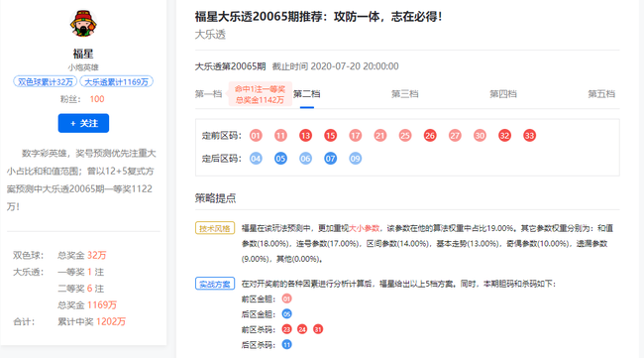644x358 pixels.
Task: Click red ball 27 in front zone
Action: tap(455, 136)
